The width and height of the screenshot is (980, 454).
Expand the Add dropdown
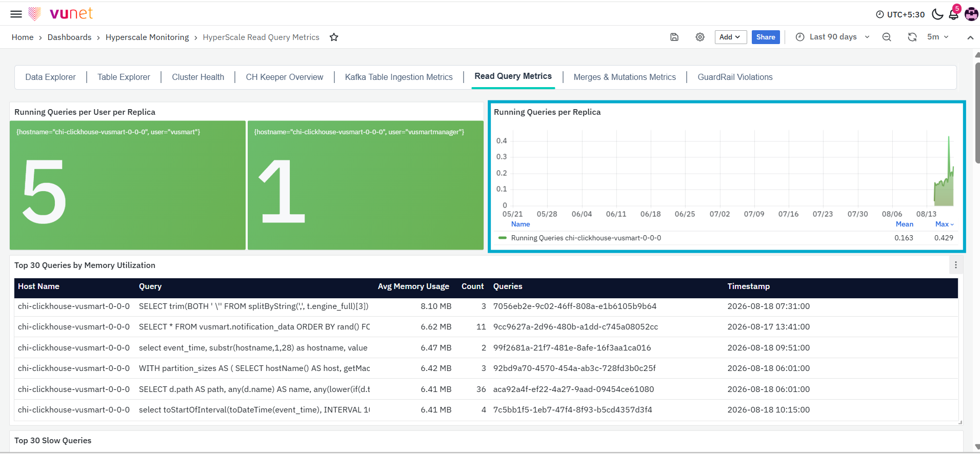tap(730, 37)
